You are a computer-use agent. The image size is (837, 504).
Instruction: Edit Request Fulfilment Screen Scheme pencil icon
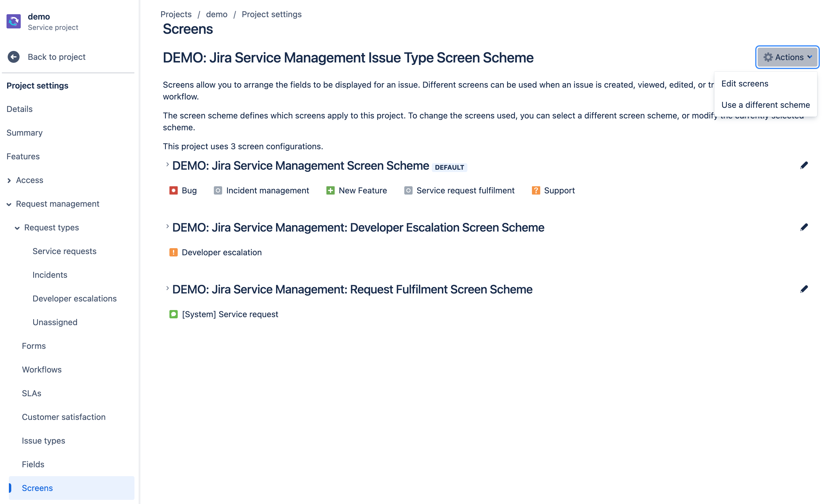pos(804,289)
